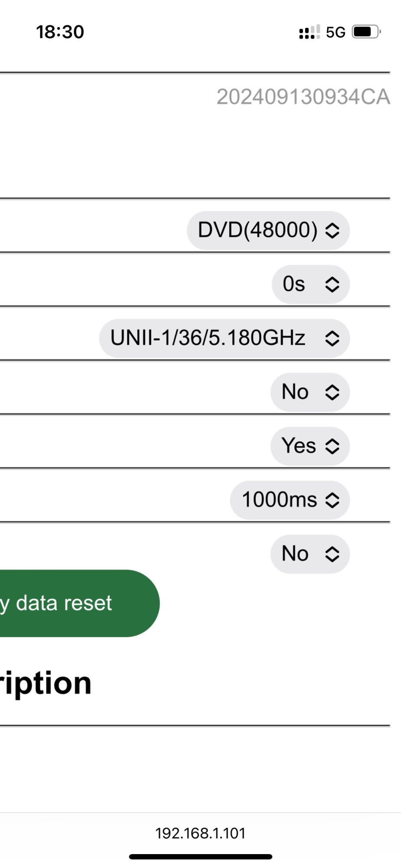The image size is (401, 868).
Task: Click chevron arrows beside DVD(48000)
Action: (x=332, y=230)
